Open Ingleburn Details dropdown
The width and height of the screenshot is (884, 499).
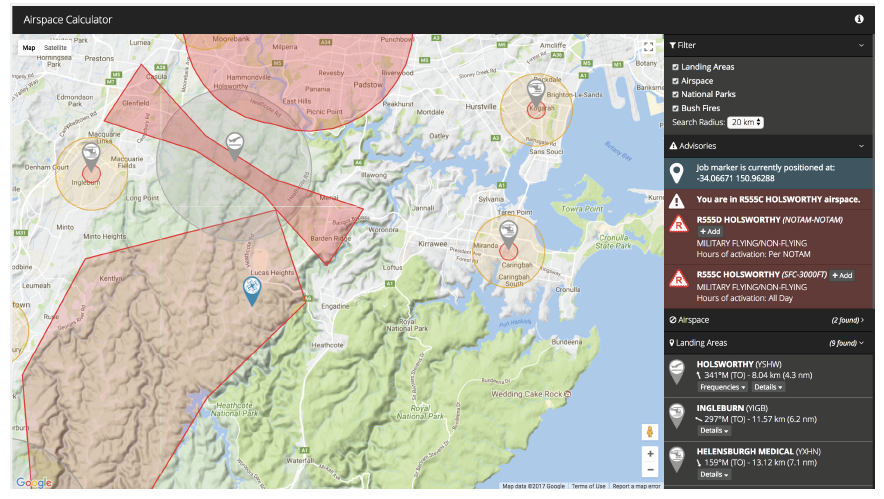pyautogui.click(x=714, y=430)
